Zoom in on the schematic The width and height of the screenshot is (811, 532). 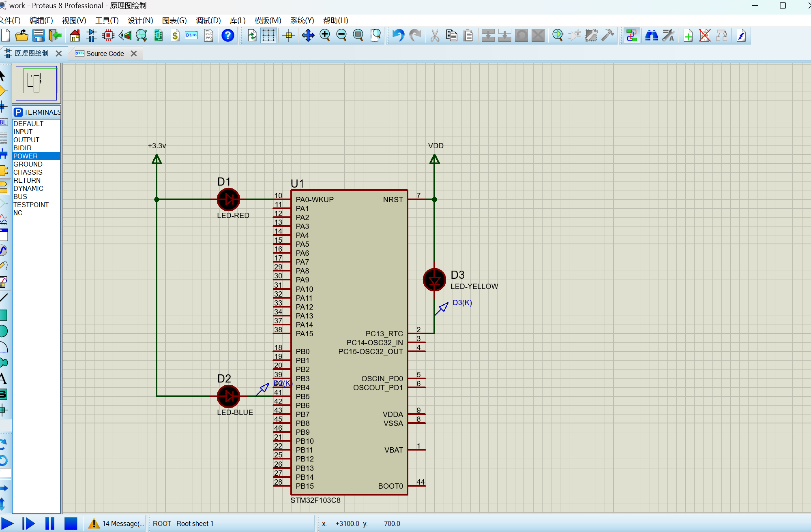[x=325, y=36]
